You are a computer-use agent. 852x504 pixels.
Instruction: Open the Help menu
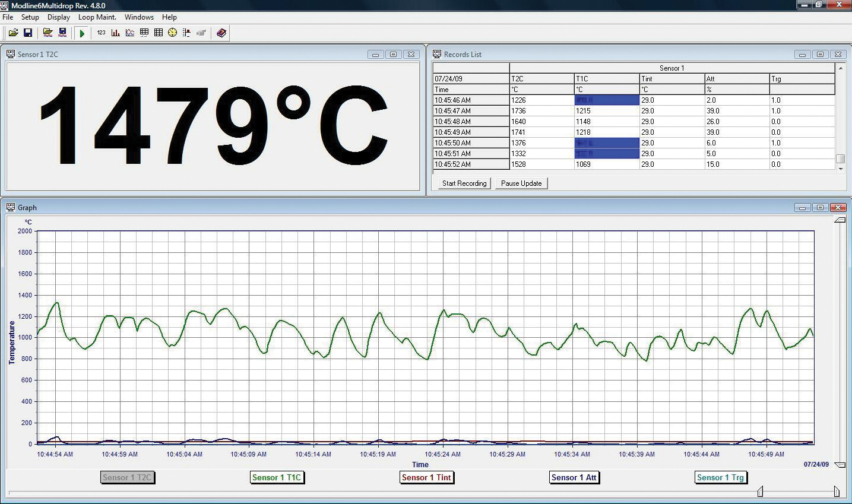click(169, 17)
